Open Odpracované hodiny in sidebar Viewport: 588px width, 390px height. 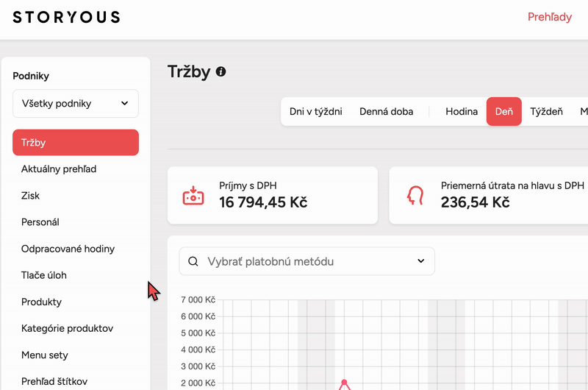click(x=68, y=249)
